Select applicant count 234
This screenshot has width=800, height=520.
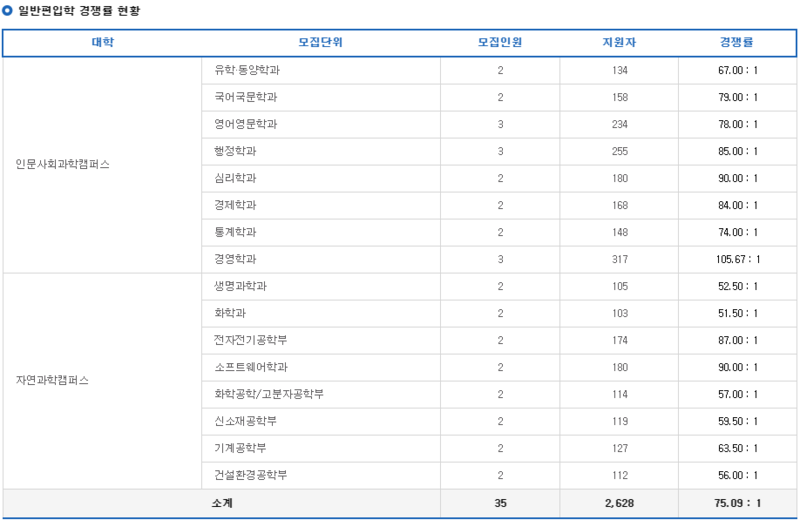tap(620, 125)
